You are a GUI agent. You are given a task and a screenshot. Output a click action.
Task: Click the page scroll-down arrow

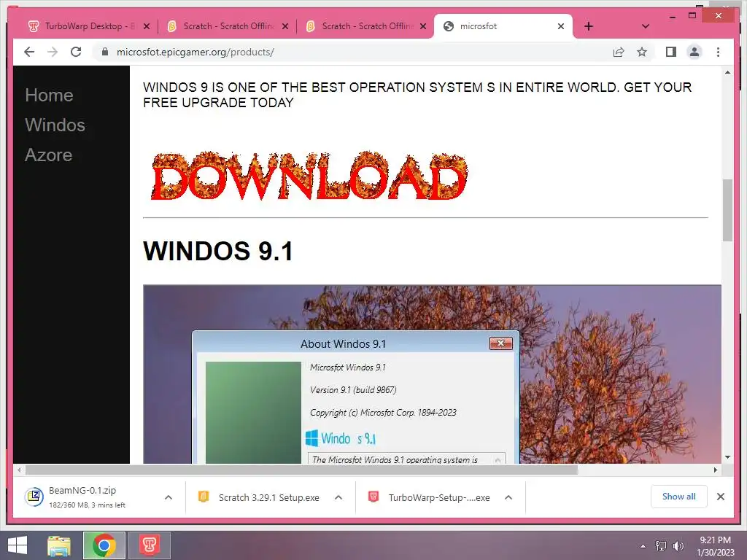coord(727,457)
